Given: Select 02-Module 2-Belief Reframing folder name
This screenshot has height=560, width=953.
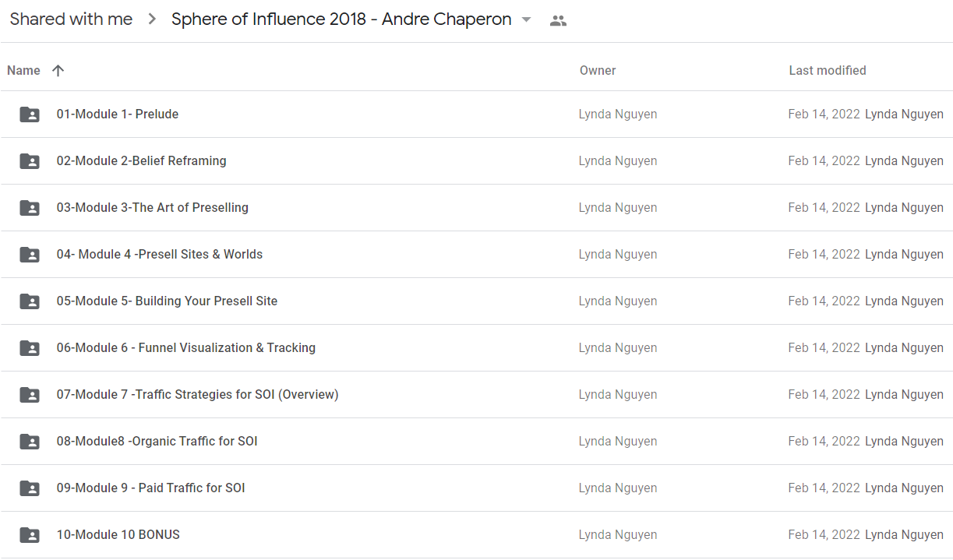Looking at the screenshot, I should click(x=142, y=160).
